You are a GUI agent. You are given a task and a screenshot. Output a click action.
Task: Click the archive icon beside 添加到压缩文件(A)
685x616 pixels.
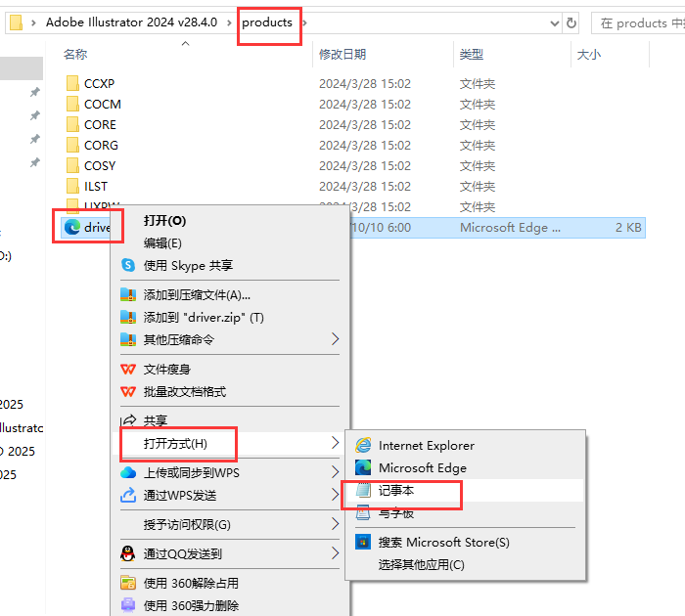[x=128, y=294]
